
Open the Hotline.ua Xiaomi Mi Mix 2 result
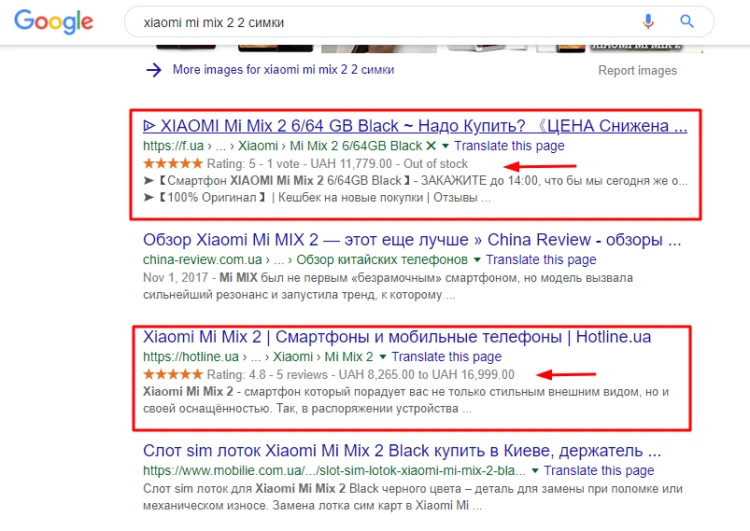click(x=397, y=337)
